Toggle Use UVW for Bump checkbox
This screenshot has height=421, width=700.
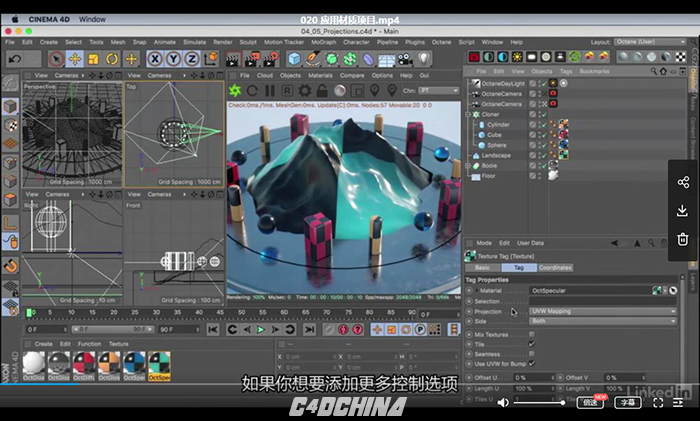532,363
